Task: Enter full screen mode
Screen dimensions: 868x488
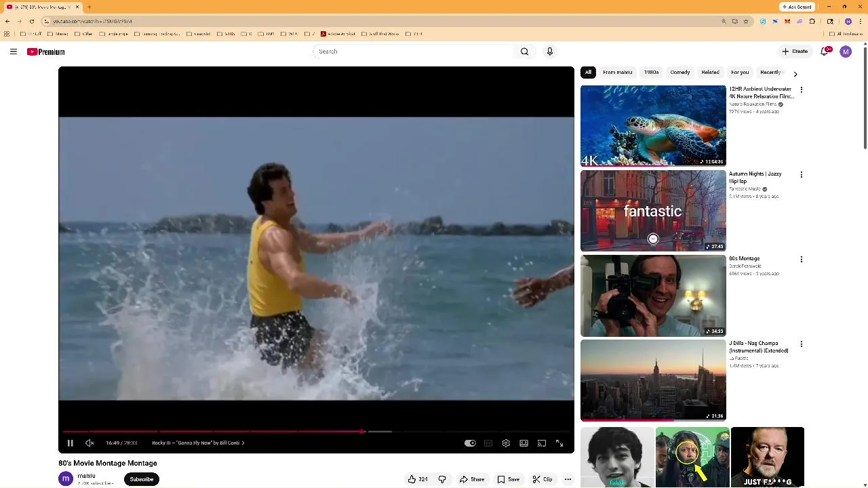Action: [559, 443]
